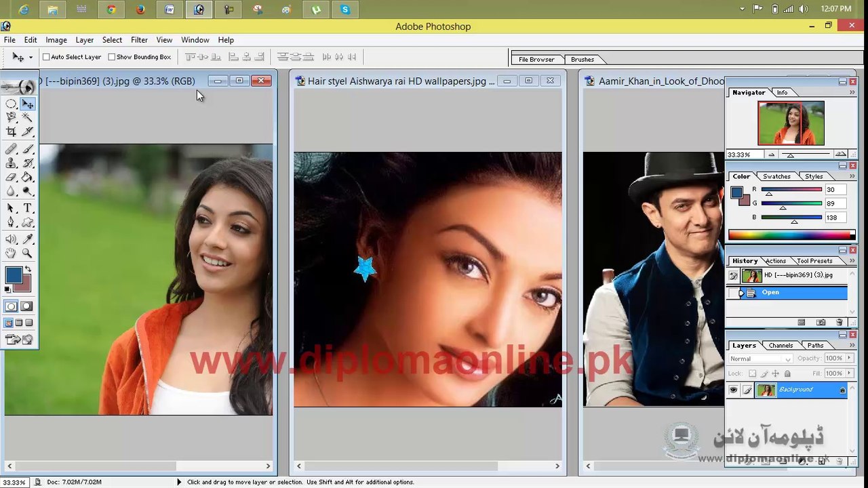Toggle Lock image pixels brush icon

tap(764, 373)
